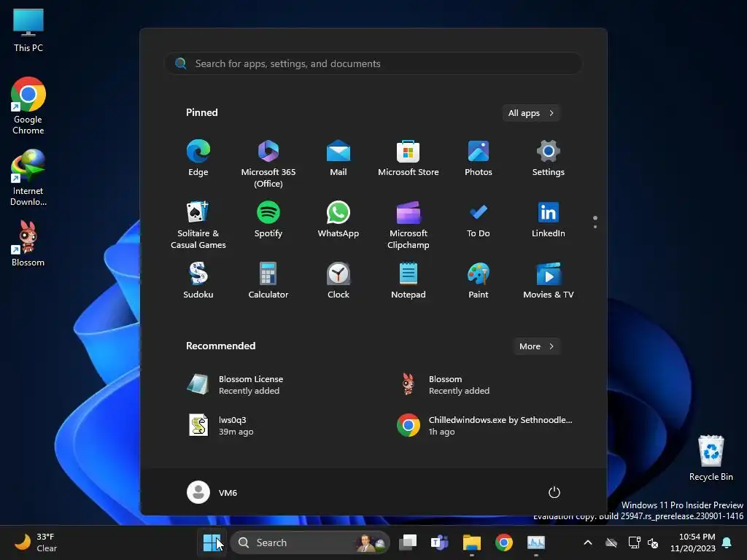Select the This PC desktop icon
Screen dimensions: 747x560
[28, 29]
